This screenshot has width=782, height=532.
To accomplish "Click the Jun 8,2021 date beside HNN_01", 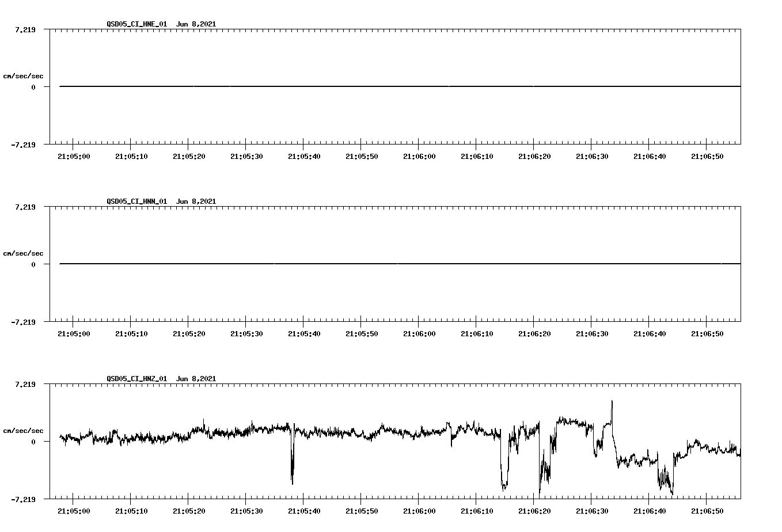I will coord(196,202).
